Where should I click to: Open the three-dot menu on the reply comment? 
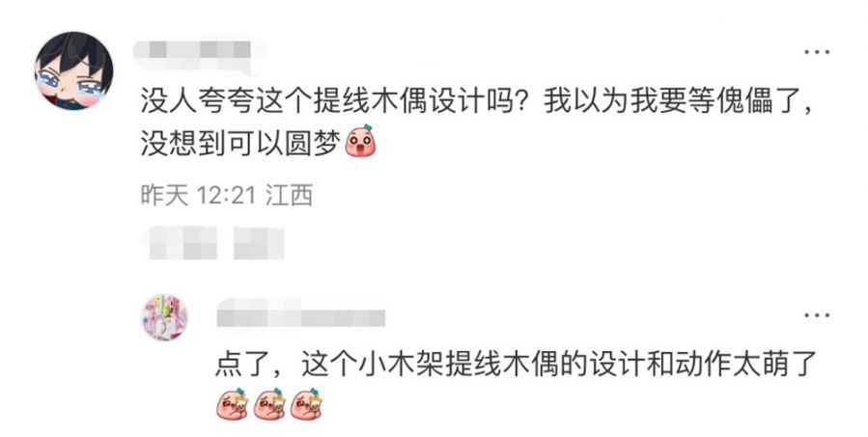(817, 315)
